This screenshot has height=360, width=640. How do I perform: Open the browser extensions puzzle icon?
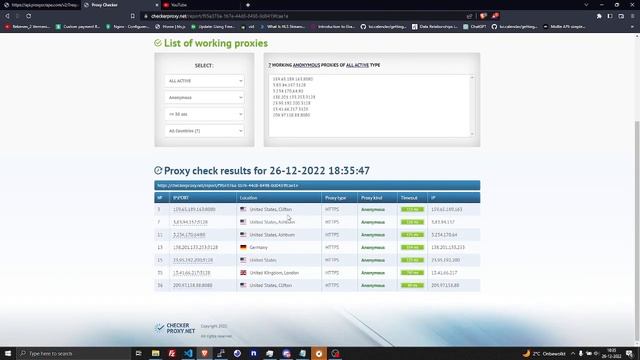pos(599,16)
